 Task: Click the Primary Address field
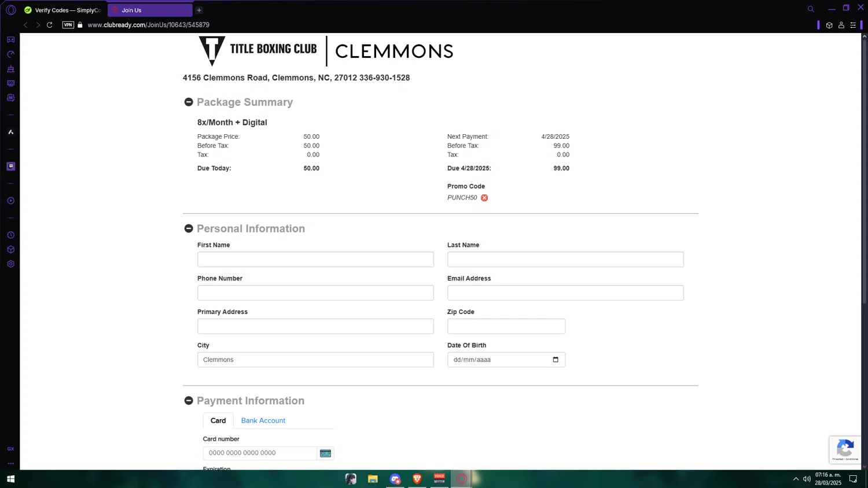pyautogui.click(x=315, y=326)
